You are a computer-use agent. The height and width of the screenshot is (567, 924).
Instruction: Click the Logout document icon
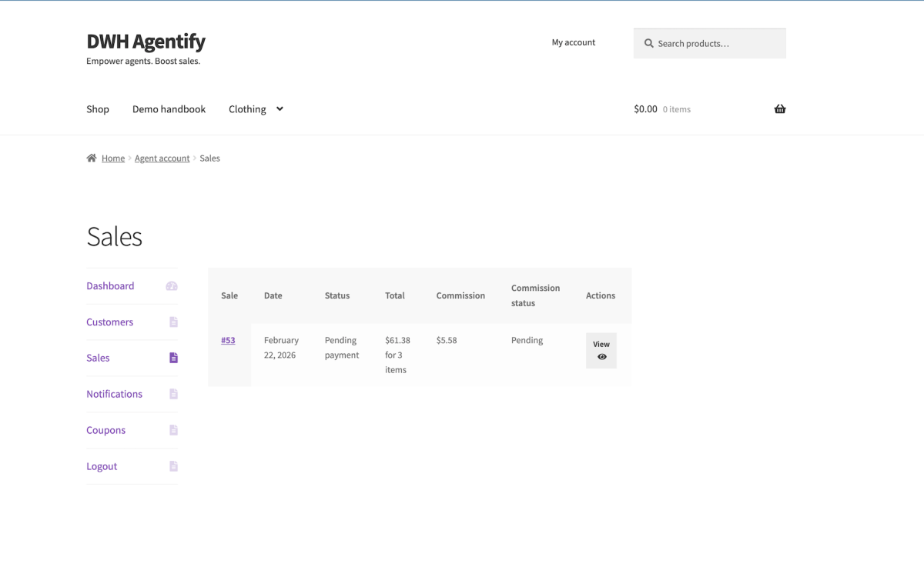coord(173,466)
